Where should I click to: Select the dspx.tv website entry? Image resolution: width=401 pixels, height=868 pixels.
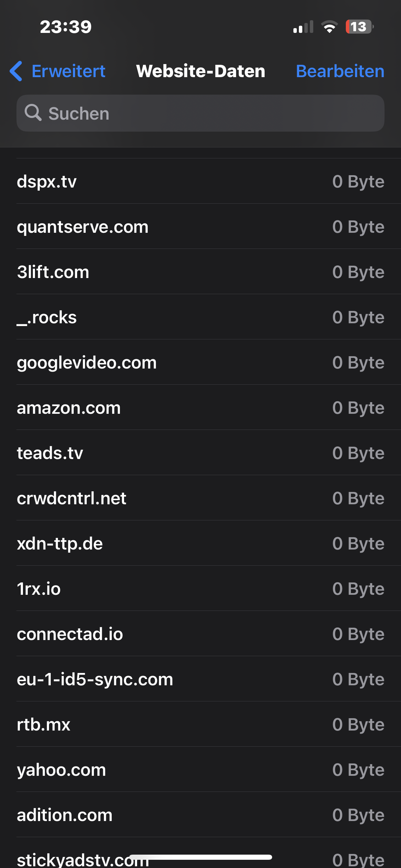click(200, 181)
